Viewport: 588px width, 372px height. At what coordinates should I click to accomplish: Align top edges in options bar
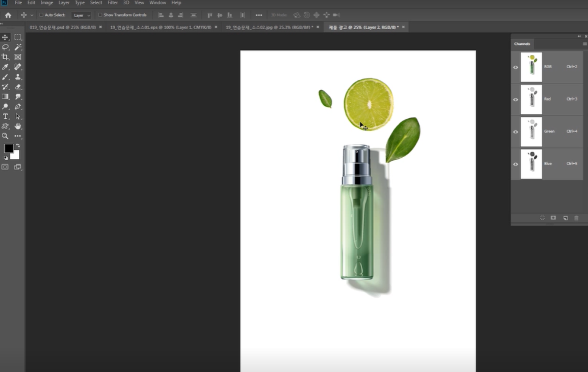point(209,15)
